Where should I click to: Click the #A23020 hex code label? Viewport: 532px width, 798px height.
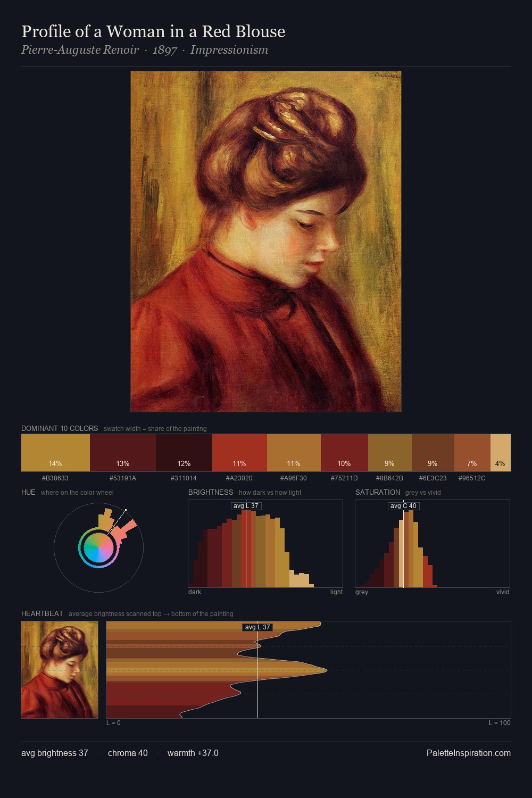239,478
